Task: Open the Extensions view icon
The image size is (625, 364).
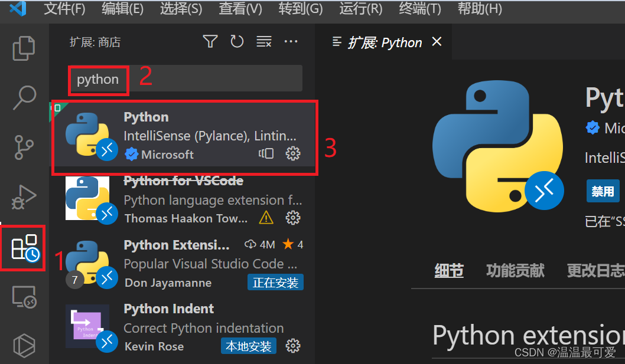Action: click(24, 248)
